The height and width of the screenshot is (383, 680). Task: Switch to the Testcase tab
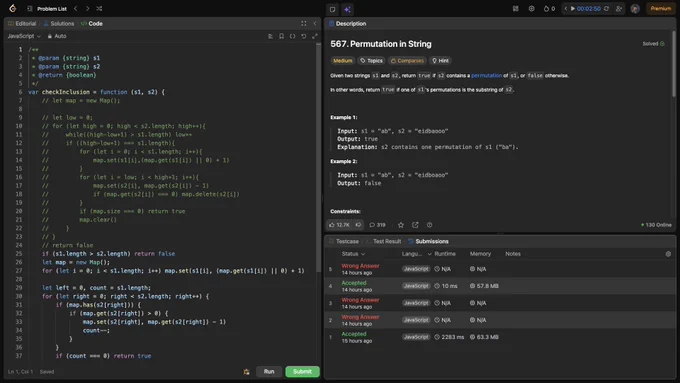tap(344, 241)
